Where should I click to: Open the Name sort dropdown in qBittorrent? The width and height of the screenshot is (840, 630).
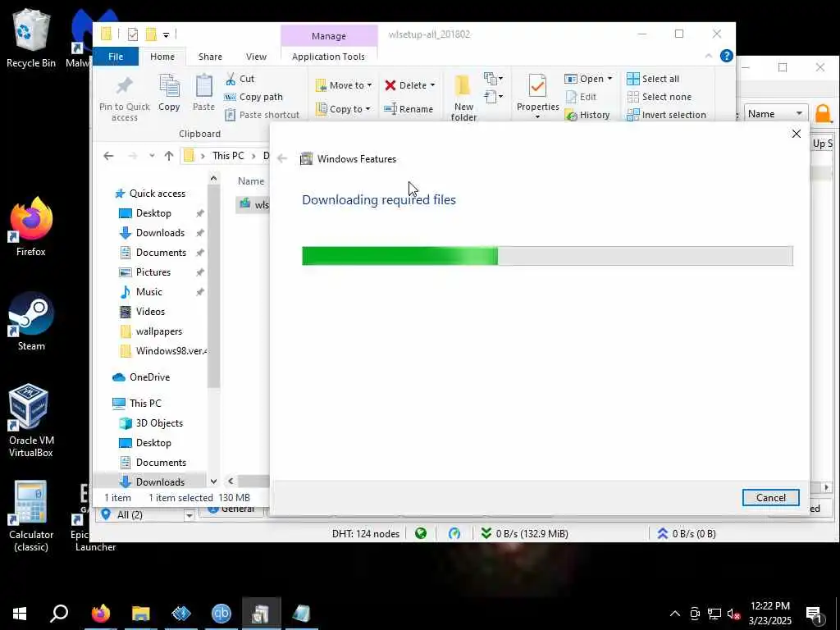(x=776, y=113)
